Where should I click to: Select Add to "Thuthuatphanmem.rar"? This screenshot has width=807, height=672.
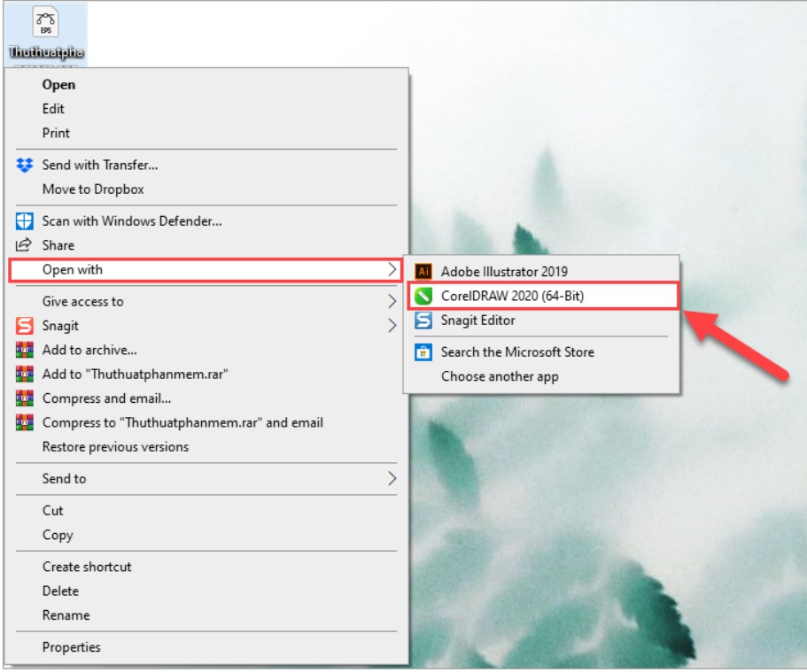pos(206,375)
